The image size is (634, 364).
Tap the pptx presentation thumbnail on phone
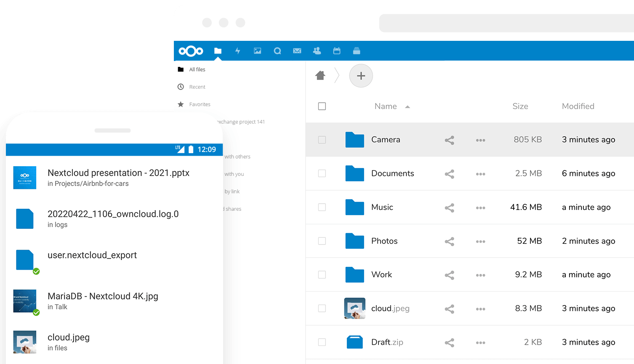25,178
